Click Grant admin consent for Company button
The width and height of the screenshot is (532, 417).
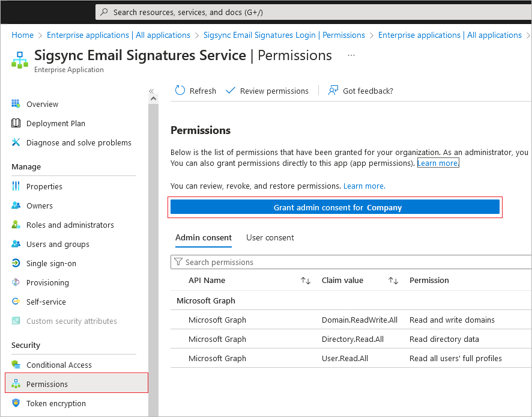pos(335,207)
